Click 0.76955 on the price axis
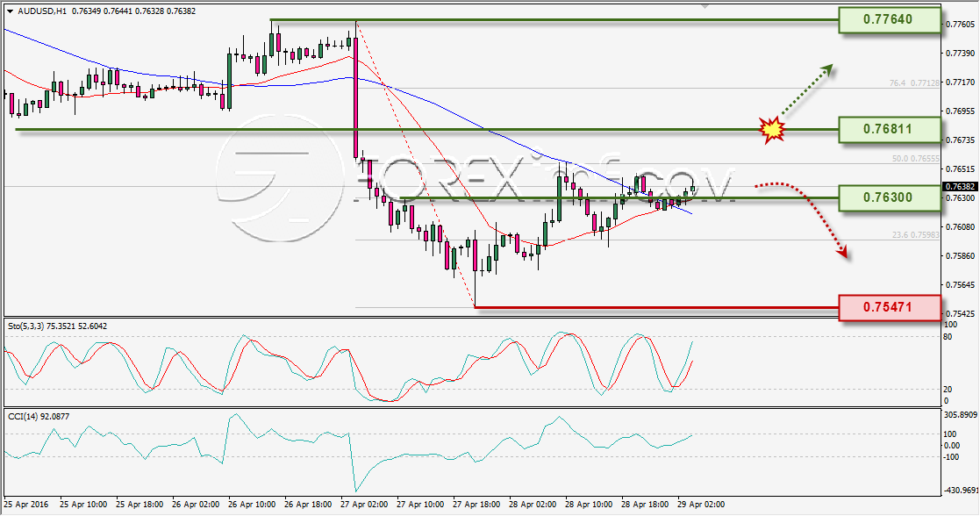This screenshot has width=980, height=516. 961,111
